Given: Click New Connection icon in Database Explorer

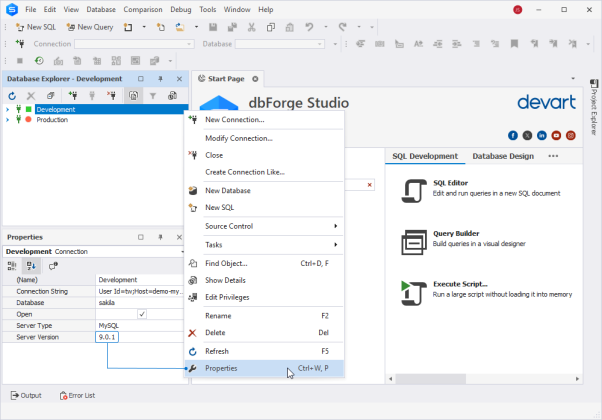Looking at the screenshot, I should pyautogui.click(x=72, y=96).
